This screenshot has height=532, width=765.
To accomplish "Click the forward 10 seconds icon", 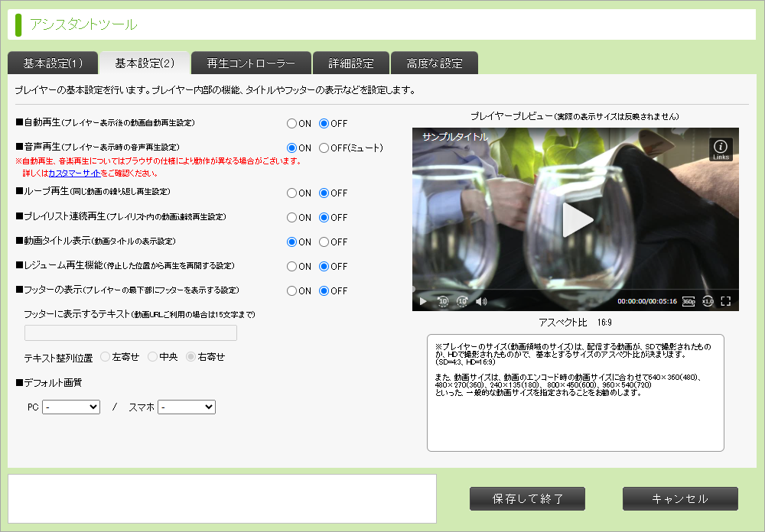I will 462,301.
